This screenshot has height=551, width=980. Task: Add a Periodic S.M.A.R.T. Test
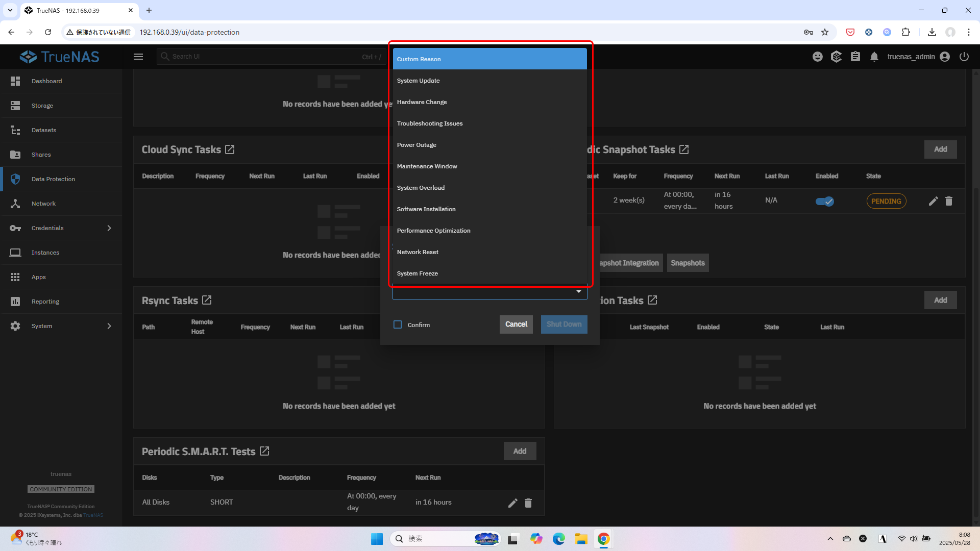click(x=520, y=451)
